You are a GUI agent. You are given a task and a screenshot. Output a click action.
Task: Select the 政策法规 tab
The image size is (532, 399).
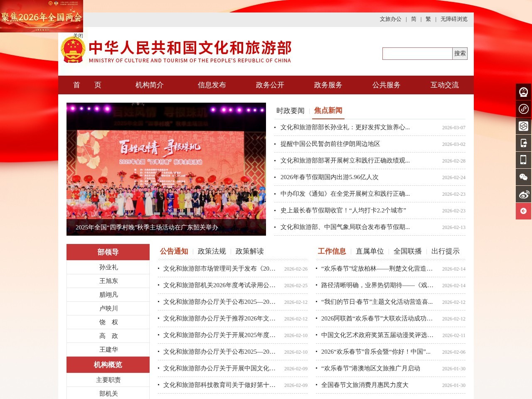point(212,251)
